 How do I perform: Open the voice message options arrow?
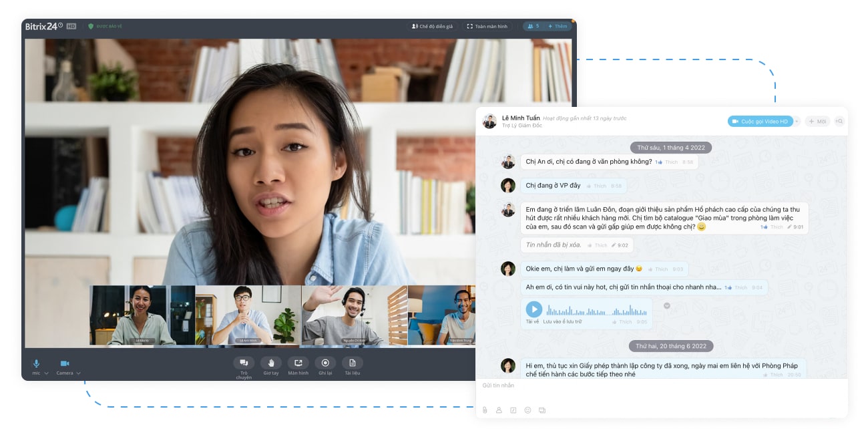(x=666, y=305)
